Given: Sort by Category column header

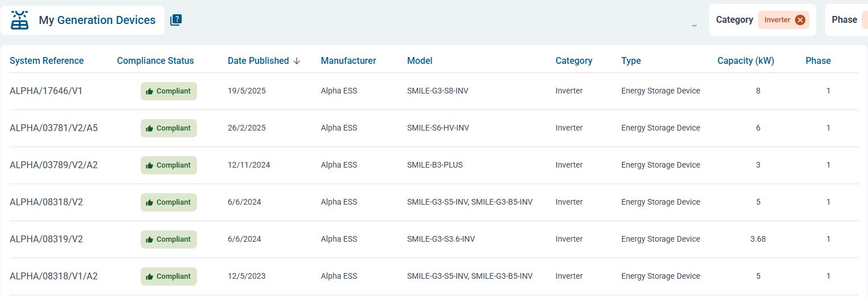Looking at the screenshot, I should pyautogui.click(x=574, y=60).
